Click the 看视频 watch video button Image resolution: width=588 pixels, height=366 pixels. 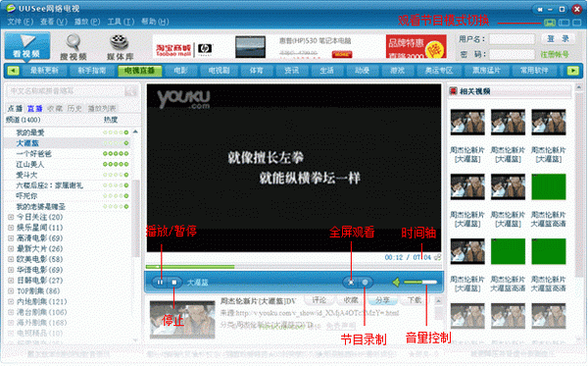27,46
